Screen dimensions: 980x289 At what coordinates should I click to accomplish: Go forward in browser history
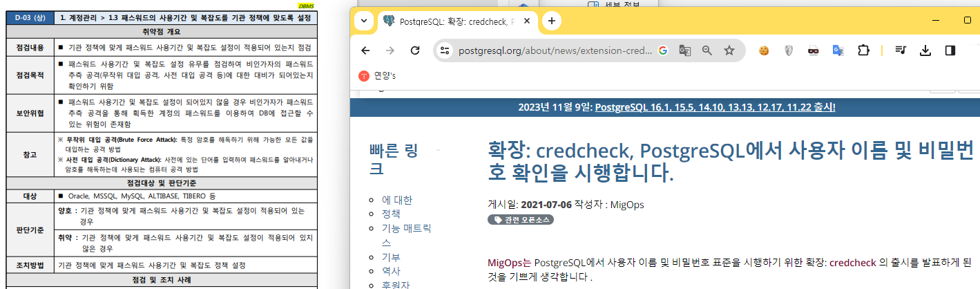390,50
